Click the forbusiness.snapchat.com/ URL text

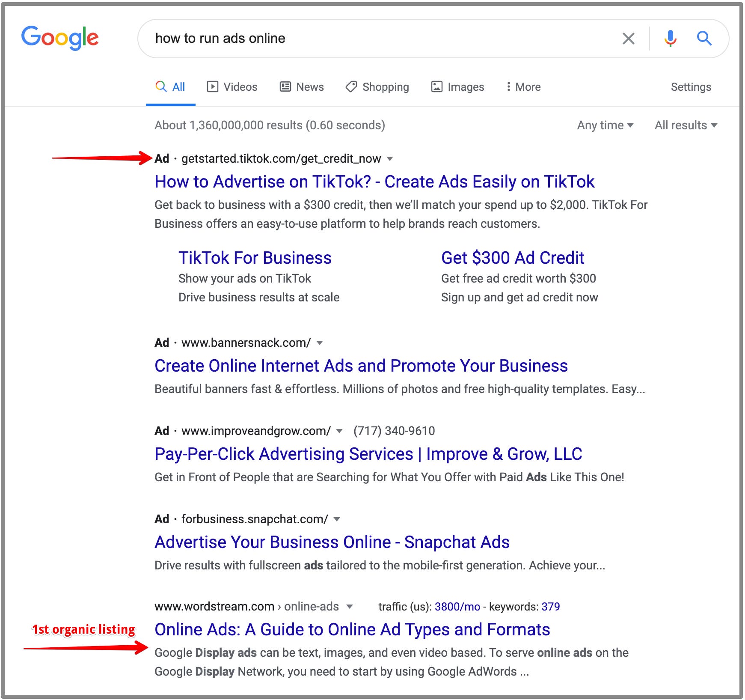(255, 519)
